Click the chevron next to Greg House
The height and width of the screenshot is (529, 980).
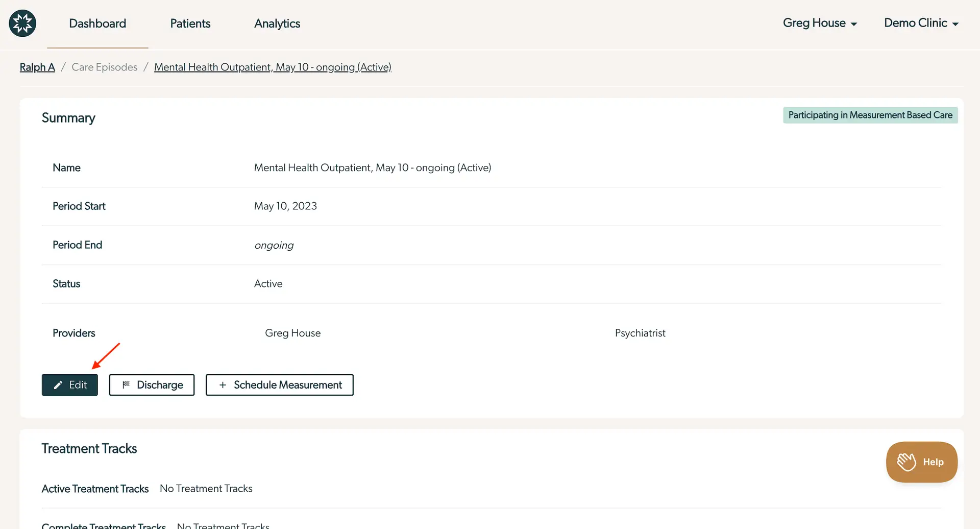(x=853, y=23)
